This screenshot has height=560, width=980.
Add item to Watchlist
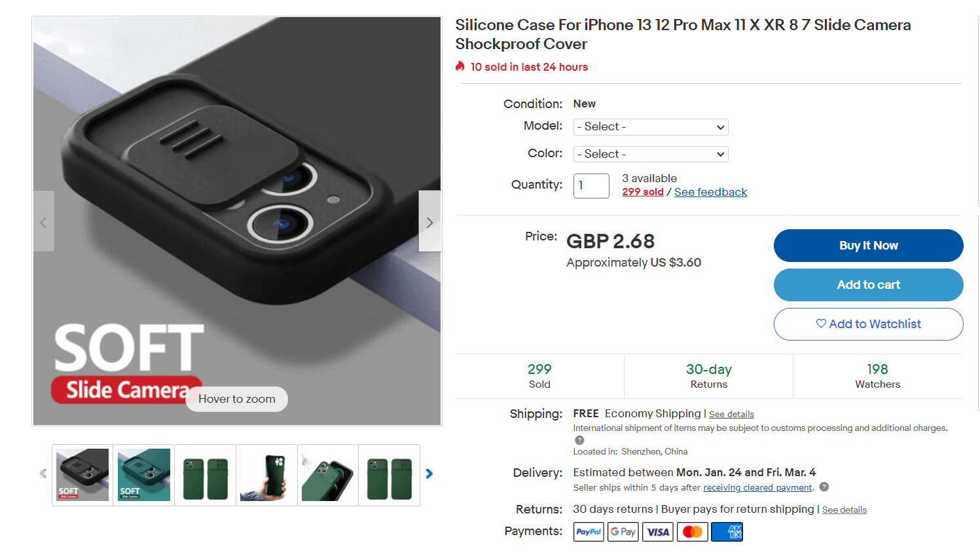tap(868, 324)
